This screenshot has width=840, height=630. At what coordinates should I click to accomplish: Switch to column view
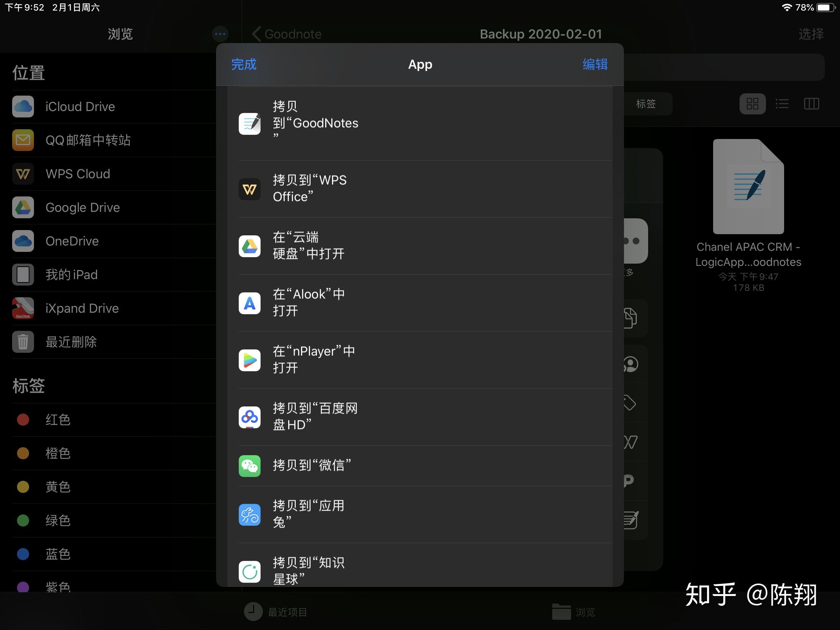[x=812, y=103]
